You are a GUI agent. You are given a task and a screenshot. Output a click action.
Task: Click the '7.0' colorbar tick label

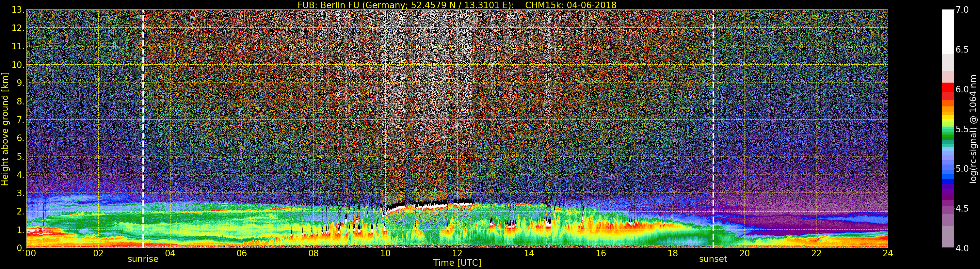962,10
